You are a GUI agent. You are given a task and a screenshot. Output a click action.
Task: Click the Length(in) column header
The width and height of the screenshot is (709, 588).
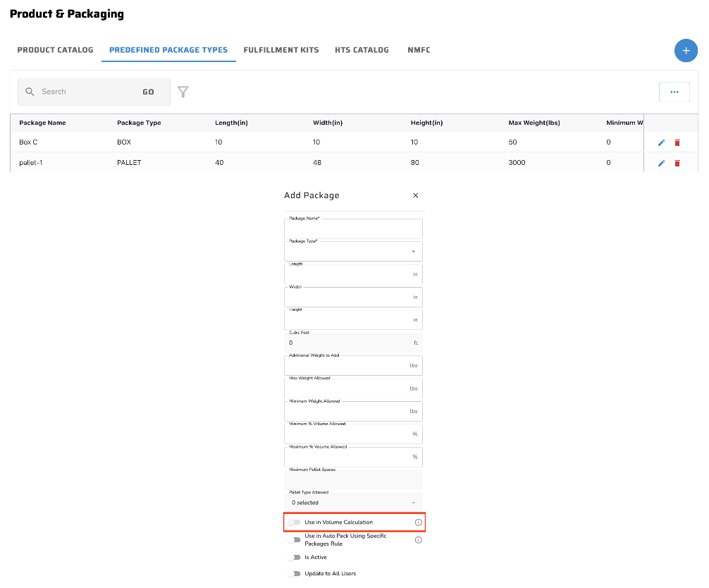click(x=231, y=123)
